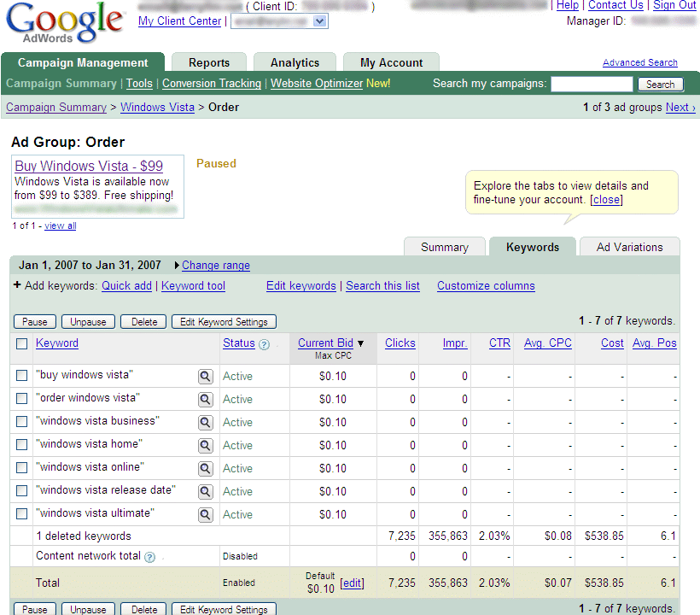700x615 pixels.
Task: Open the Ad Variations tab
Action: (x=629, y=247)
